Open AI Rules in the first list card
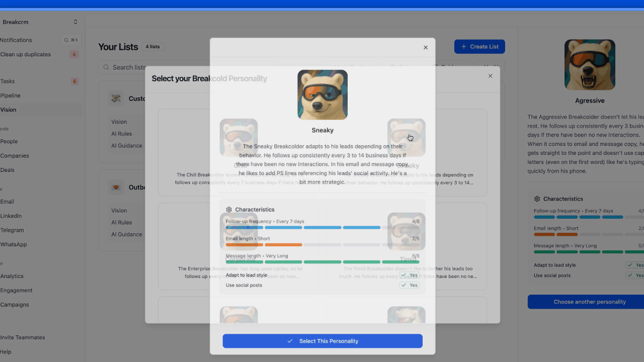 click(x=122, y=134)
